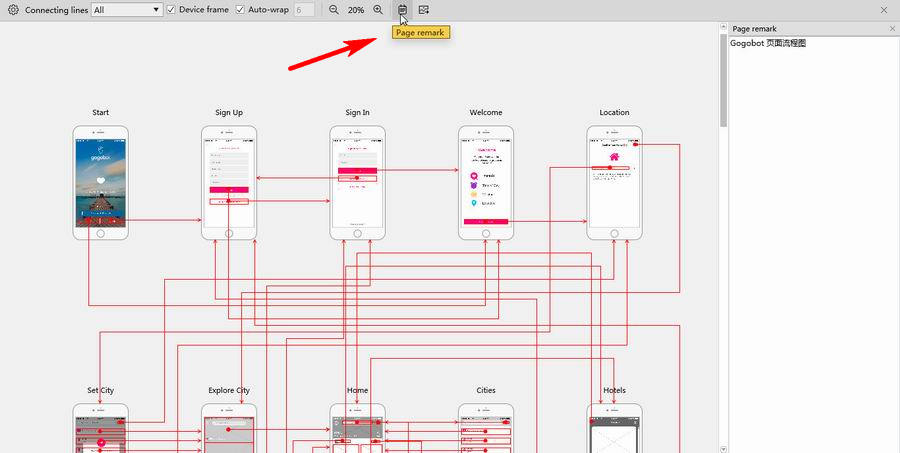Select the Home screen thumbnail
Screen dimensions: 900x453
coord(358,428)
